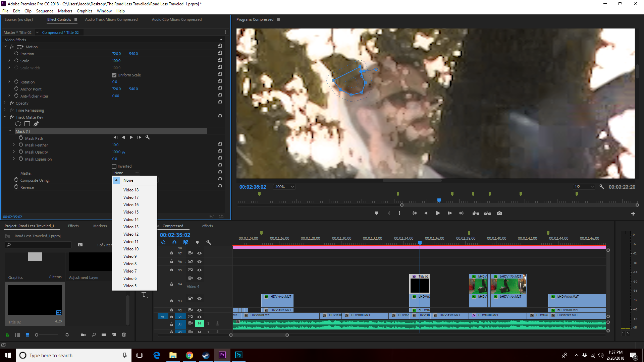Step back one frame

click(426, 213)
